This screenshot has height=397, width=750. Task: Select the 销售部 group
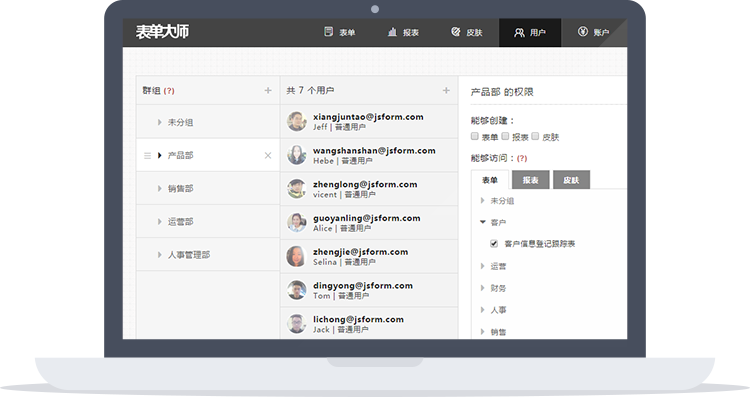[208, 188]
